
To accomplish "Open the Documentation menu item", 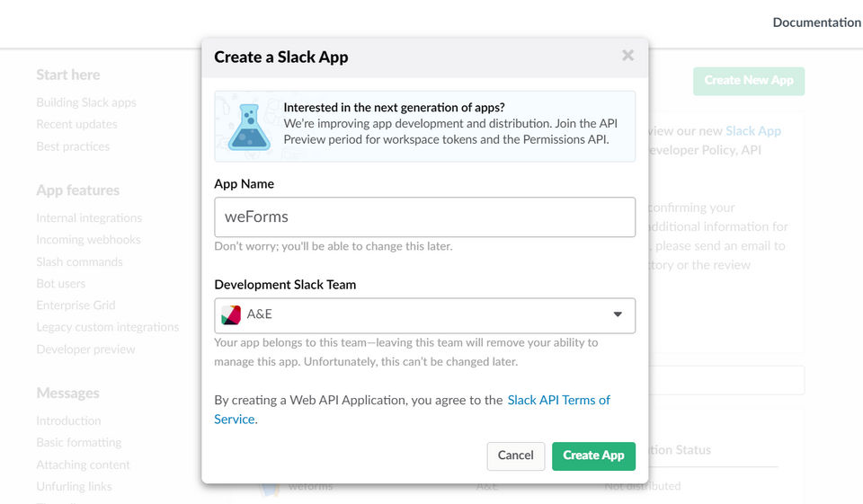I will click(x=817, y=22).
